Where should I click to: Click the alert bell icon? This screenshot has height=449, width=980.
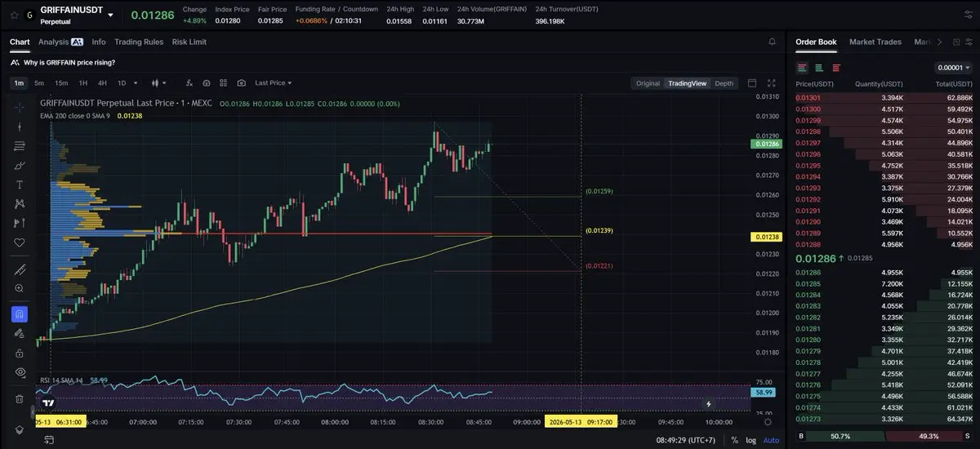(x=772, y=42)
